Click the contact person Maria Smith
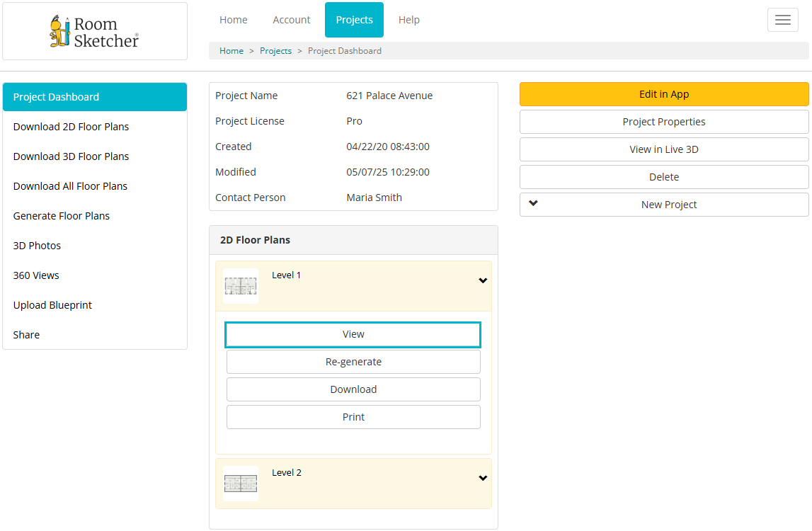This screenshot has width=812, height=531. [374, 198]
